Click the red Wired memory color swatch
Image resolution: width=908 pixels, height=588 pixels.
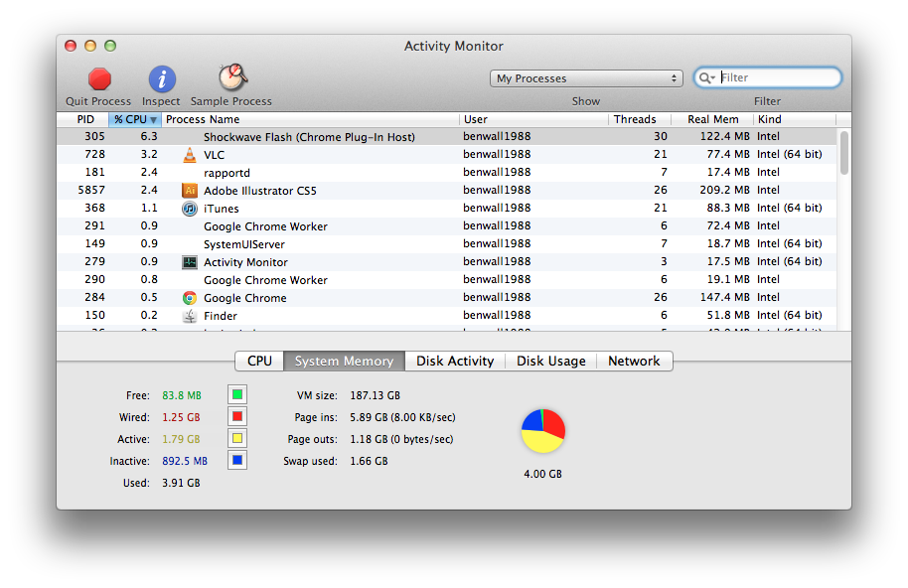(x=237, y=417)
